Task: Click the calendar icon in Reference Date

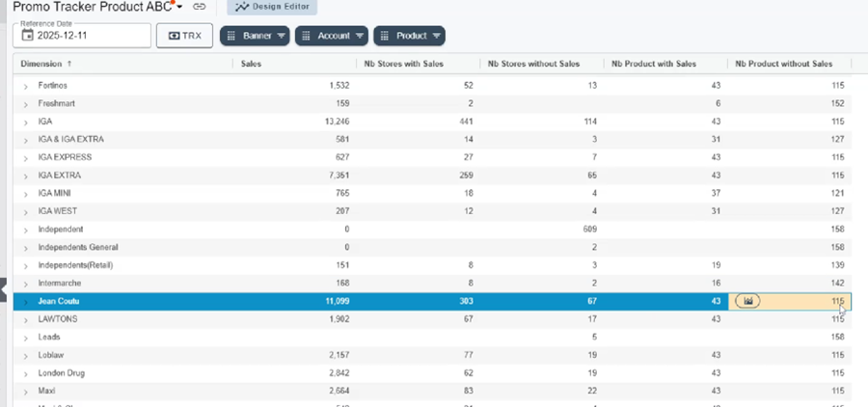Action: pos(27,36)
